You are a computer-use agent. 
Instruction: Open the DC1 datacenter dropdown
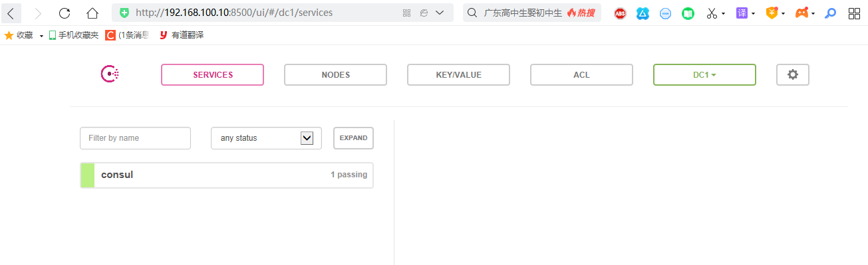705,75
